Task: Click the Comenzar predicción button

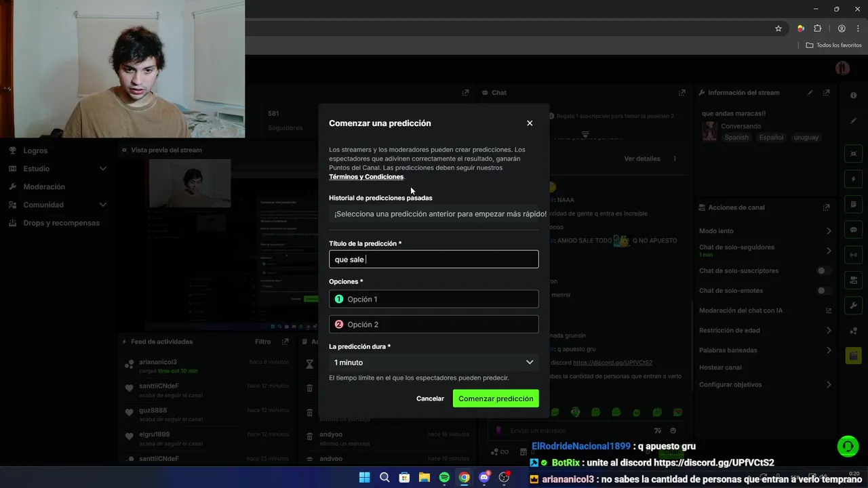Action: click(496, 399)
